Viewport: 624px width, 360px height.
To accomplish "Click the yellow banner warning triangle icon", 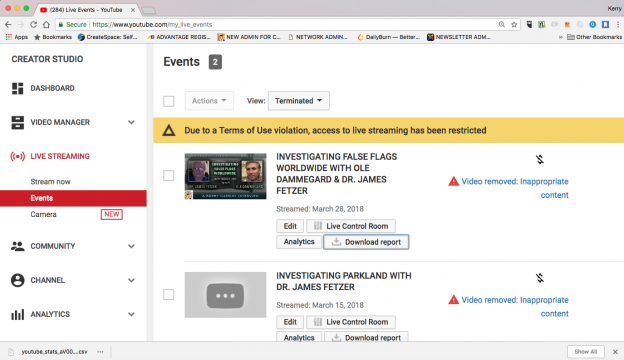I will 169,130.
